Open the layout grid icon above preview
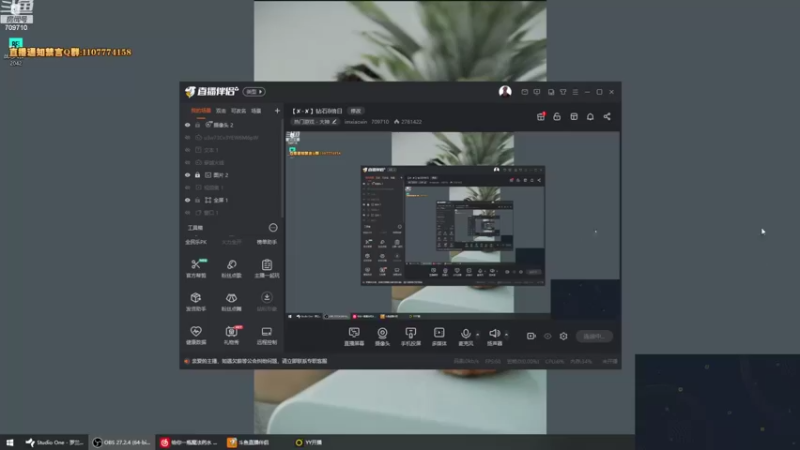Image resolution: width=800 pixels, height=450 pixels. pyautogui.click(x=574, y=116)
